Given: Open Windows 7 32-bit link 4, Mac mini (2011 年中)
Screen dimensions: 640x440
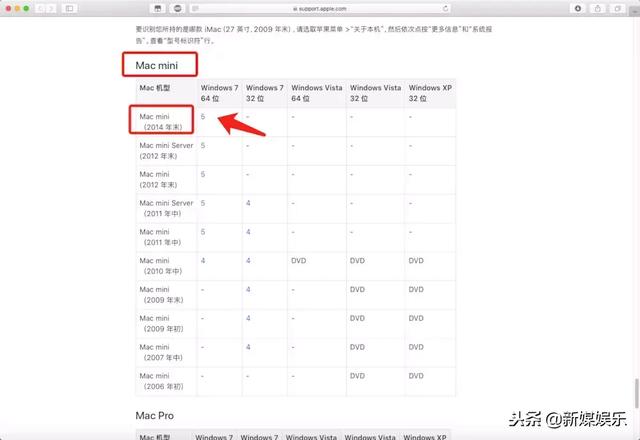Looking at the screenshot, I should 248,232.
